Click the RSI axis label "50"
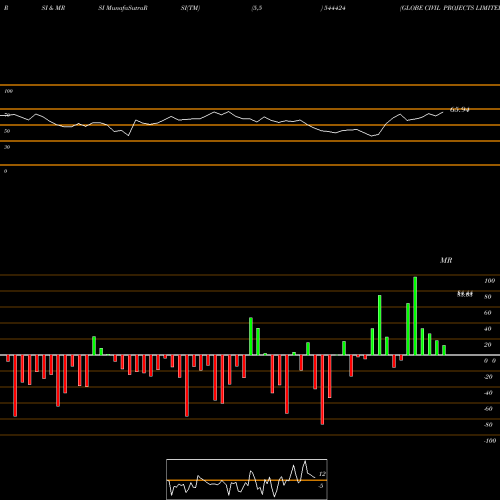Screen dimensions: 500x500 [x=7, y=131]
